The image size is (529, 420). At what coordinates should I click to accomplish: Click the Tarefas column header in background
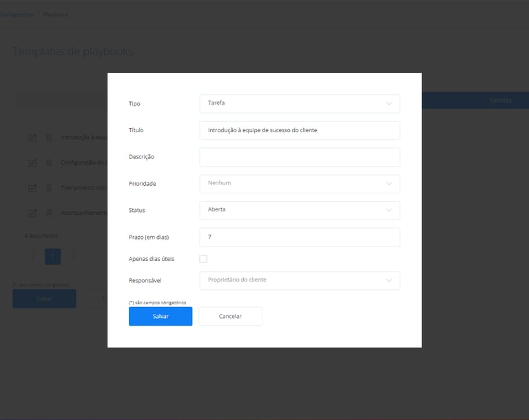click(x=501, y=101)
